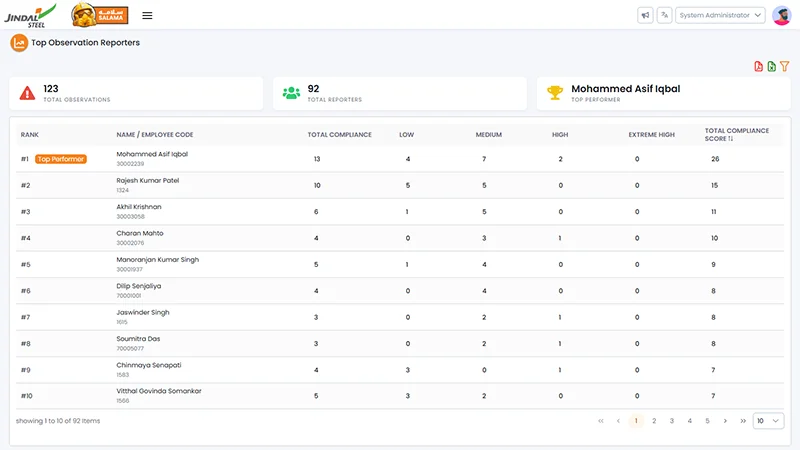Open the page size dropdown showing 10
This screenshot has height=450, width=800.
click(768, 421)
